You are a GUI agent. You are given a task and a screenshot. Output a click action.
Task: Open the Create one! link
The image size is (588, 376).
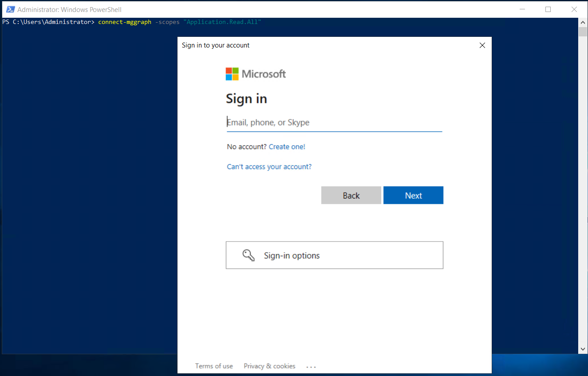coord(287,146)
